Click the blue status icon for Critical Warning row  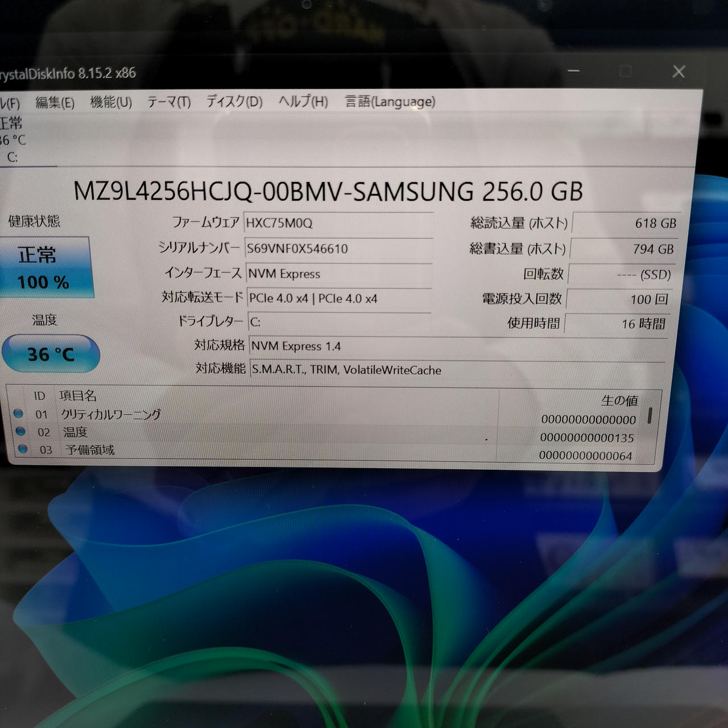(x=19, y=413)
